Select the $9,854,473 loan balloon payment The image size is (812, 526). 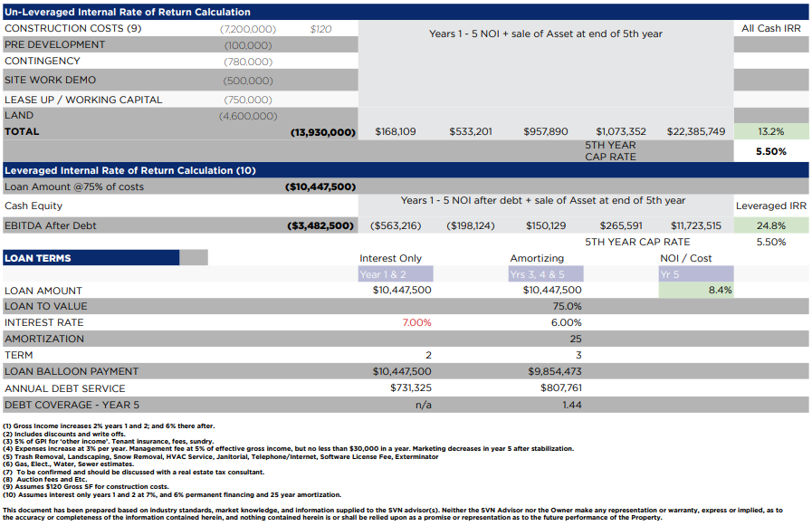click(554, 372)
